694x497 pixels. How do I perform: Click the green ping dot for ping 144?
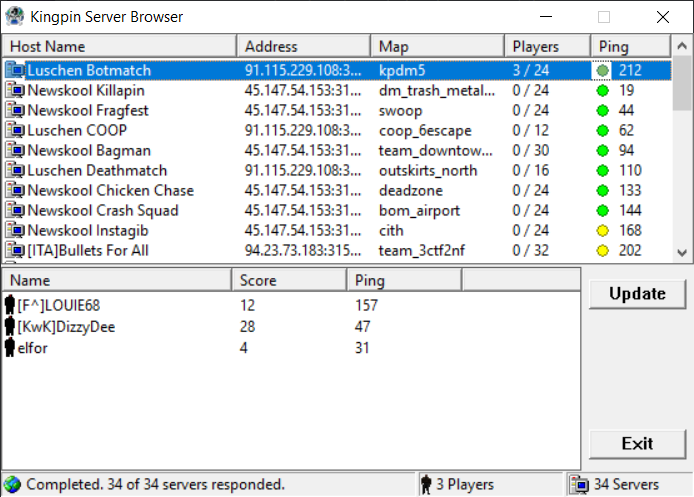click(x=602, y=211)
